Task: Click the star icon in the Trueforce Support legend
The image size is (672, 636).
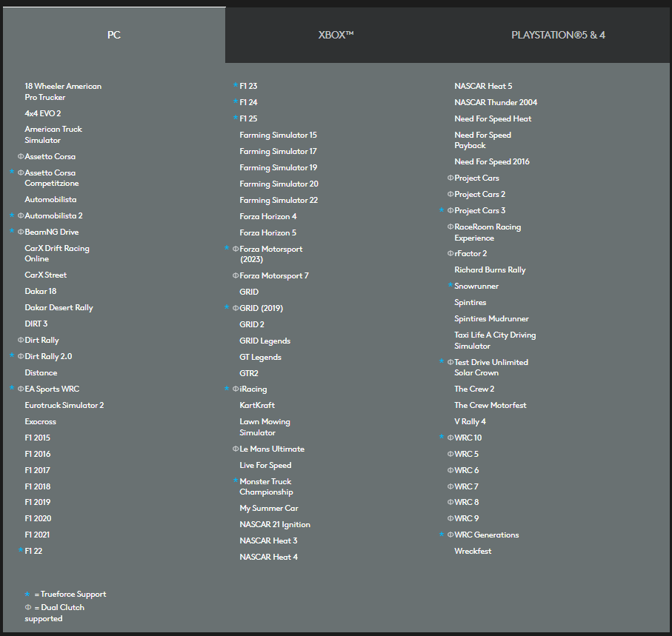Action: tap(27, 594)
